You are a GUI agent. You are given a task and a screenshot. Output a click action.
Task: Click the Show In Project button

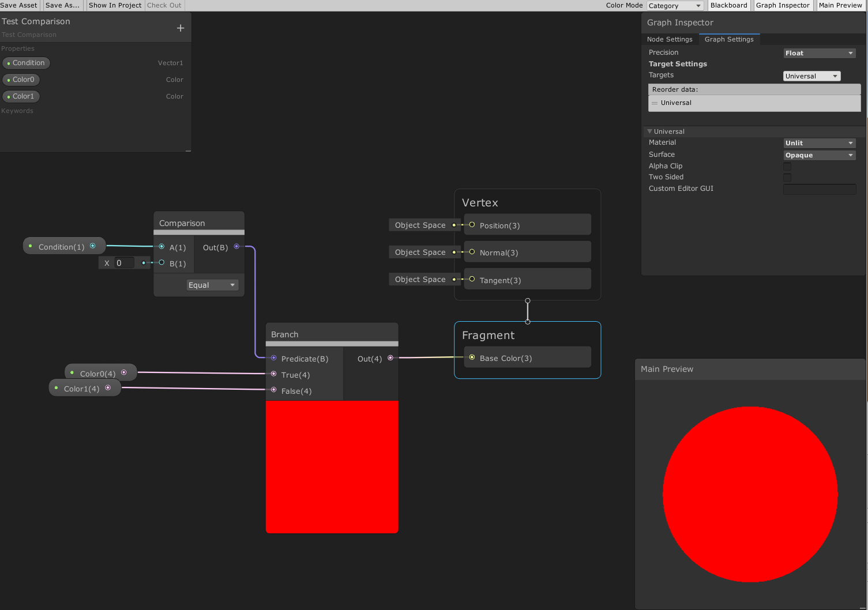[115, 5]
